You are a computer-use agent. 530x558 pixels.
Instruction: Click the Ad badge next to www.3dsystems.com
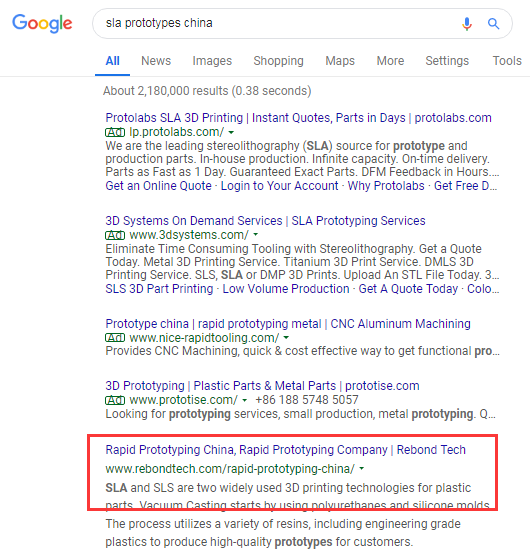pos(115,235)
